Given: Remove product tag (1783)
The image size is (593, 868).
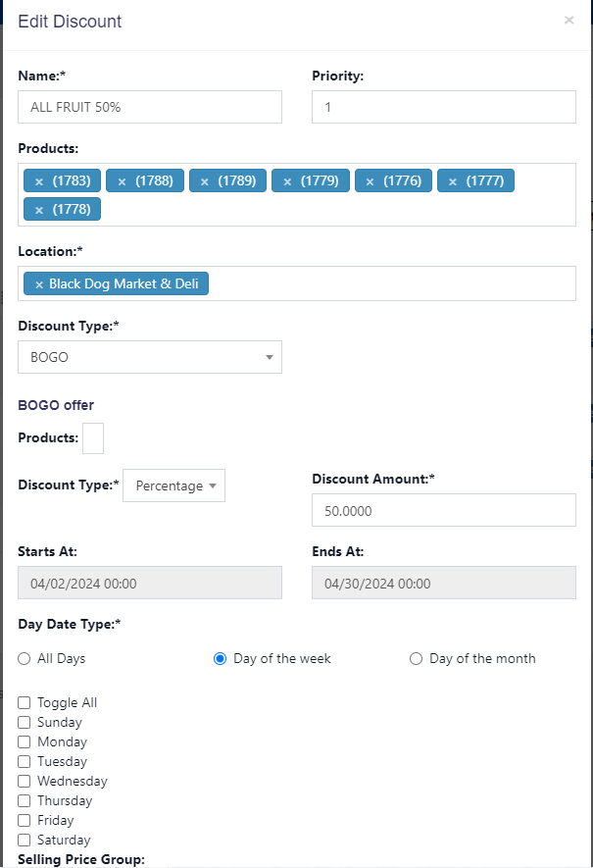Looking at the screenshot, I should [39, 181].
